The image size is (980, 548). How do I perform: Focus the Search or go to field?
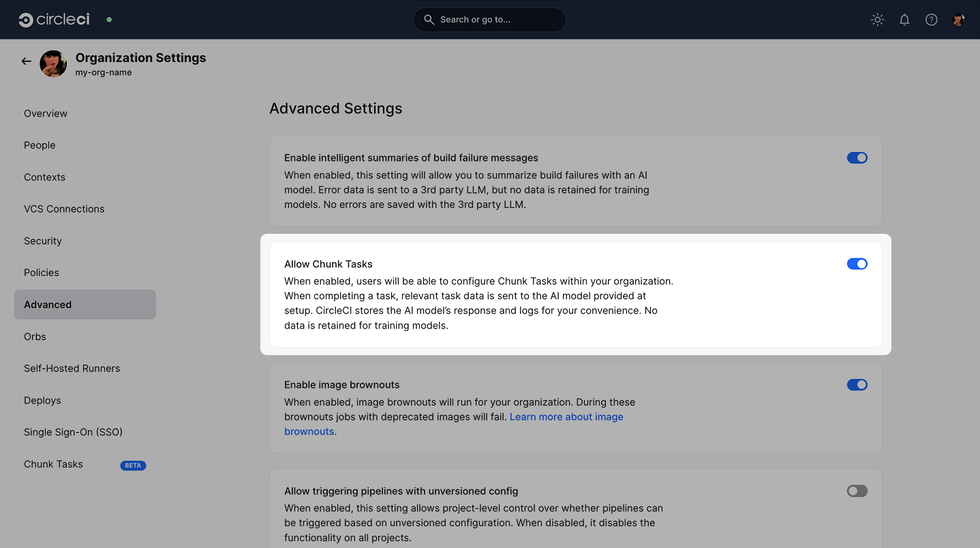(489, 20)
